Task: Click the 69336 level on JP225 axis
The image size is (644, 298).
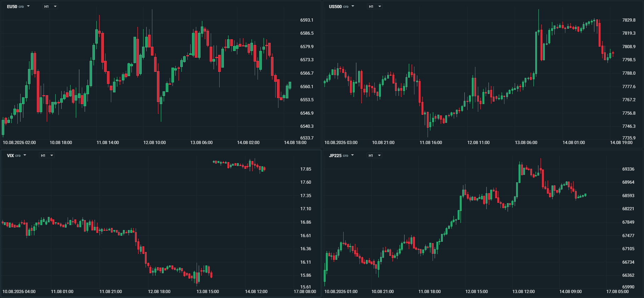Action: 628,169
